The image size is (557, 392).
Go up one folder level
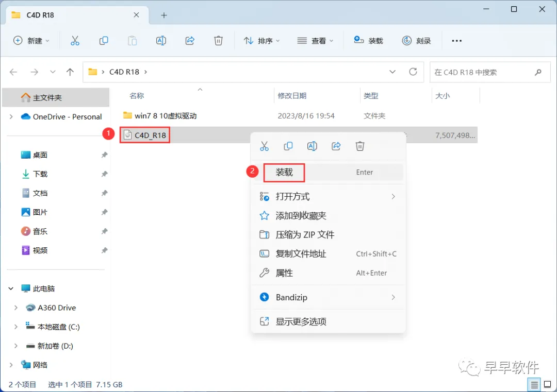point(70,72)
